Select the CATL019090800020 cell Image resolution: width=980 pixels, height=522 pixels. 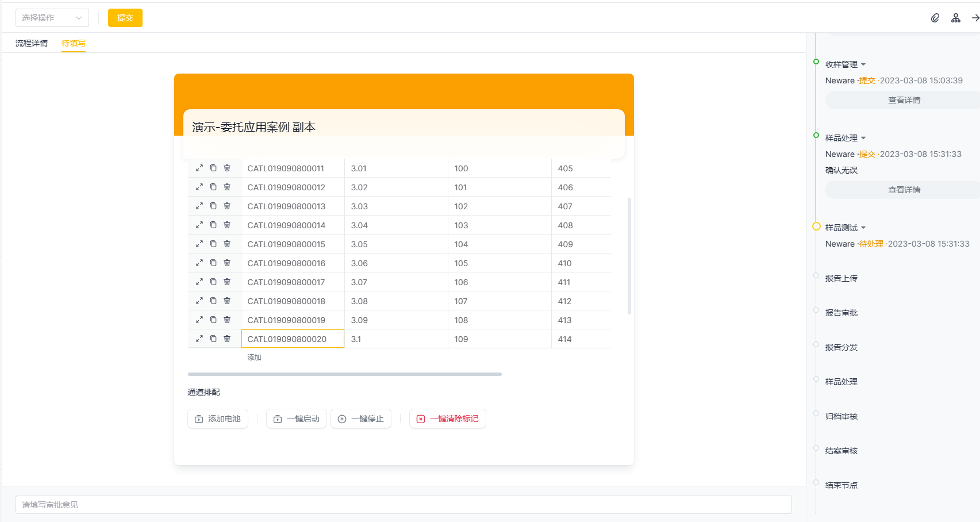pyautogui.click(x=293, y=339)
